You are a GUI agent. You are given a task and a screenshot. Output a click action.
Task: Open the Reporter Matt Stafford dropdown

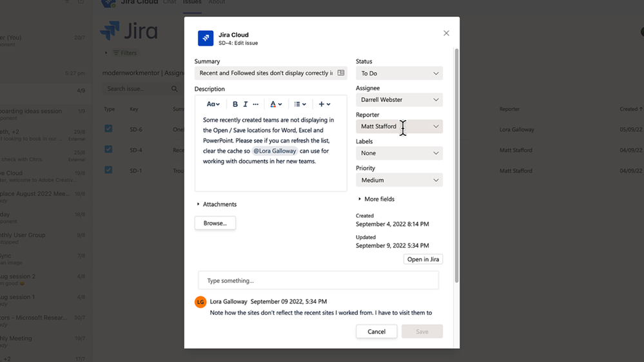coord(399,126)
